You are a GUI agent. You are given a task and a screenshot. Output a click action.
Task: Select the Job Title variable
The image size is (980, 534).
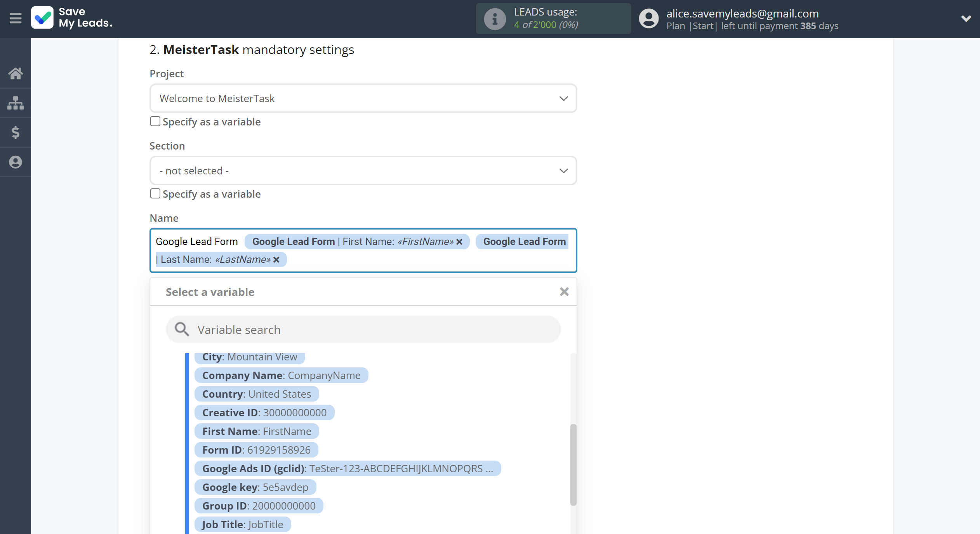tap(243, 524)
